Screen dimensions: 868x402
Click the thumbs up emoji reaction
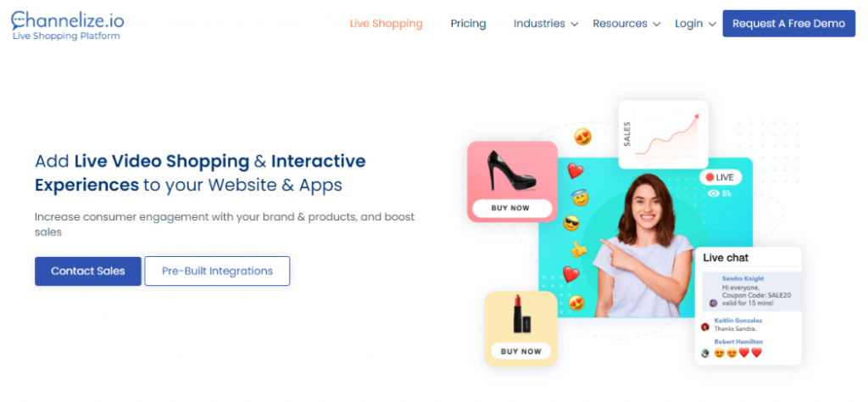578,249
